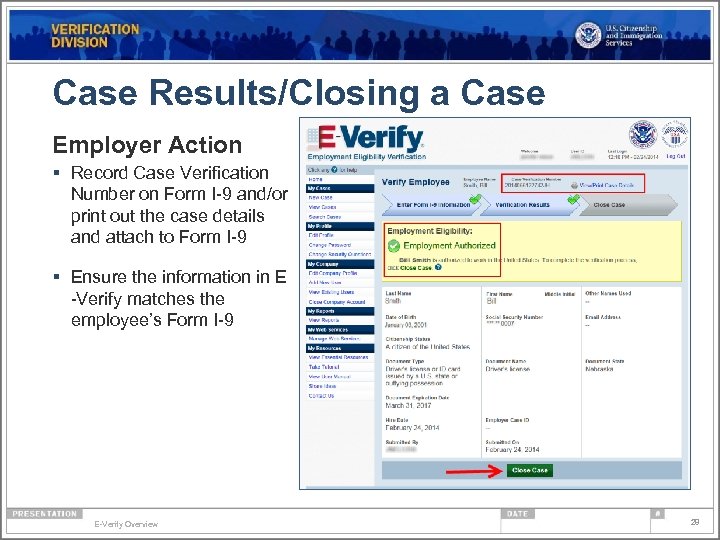The width and height of the screenshot is (720, 540).
Task: Click the Document Expiration 'March 31, 2017'
Action: (408, 405)
